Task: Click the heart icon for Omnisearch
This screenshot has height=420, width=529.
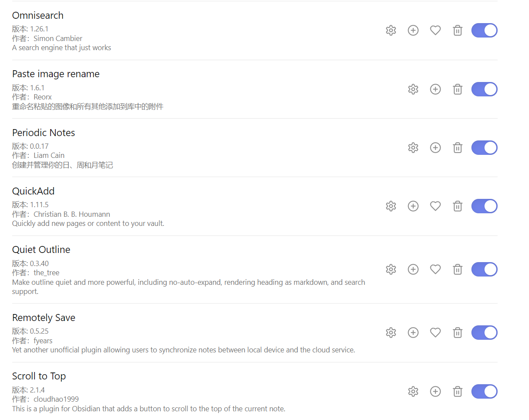Action: coord(435,31)
